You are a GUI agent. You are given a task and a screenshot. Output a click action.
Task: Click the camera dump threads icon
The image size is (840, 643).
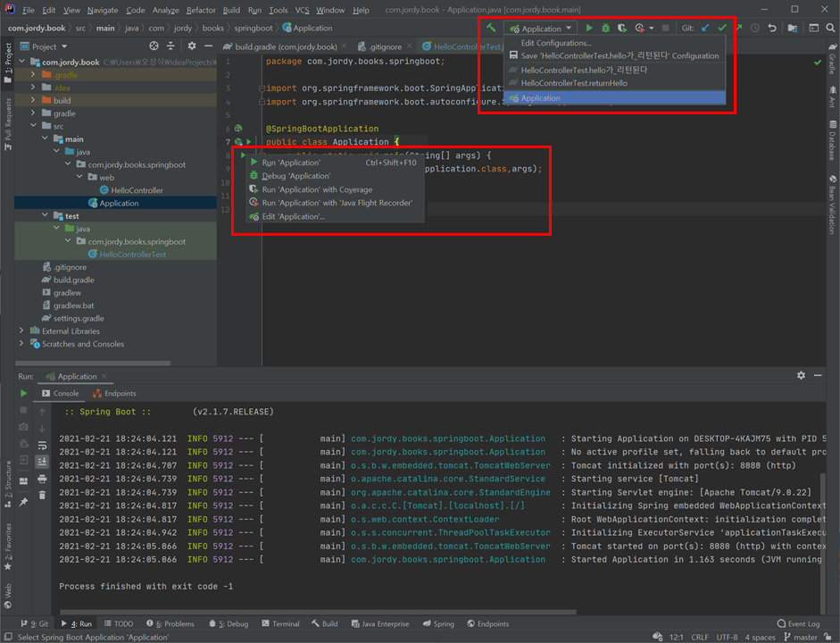[x=23, y=427]
